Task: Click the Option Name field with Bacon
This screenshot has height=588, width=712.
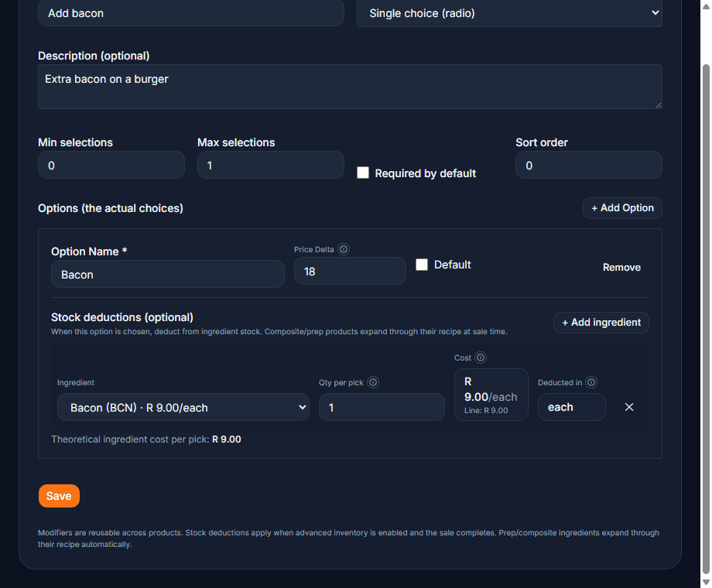Action: 168,274
